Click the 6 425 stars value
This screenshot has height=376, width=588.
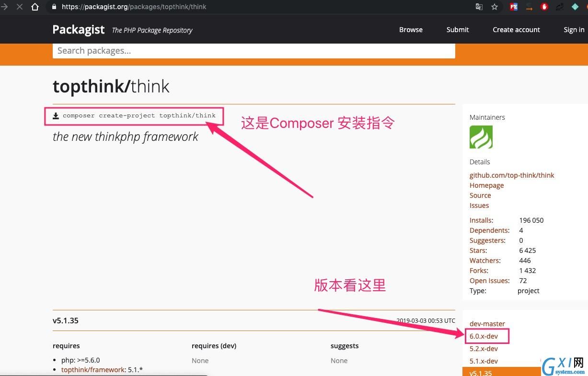pyautogui.click(x=528, y=251)
